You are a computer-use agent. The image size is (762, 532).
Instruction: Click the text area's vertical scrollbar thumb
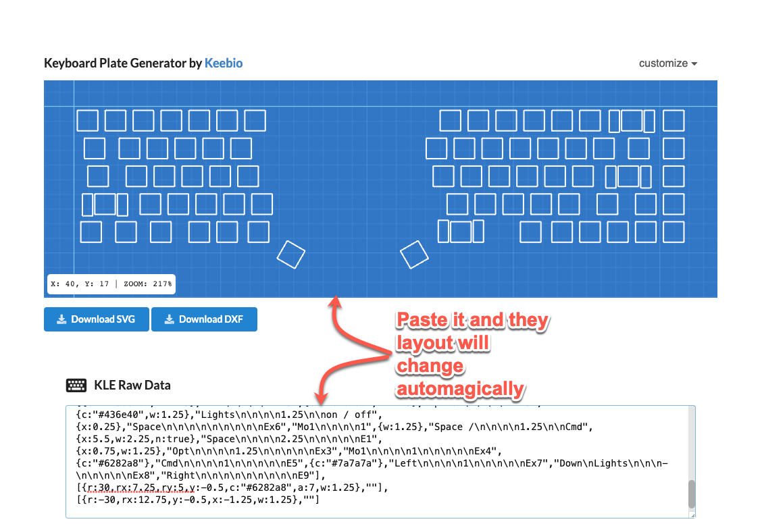(691, 494)
